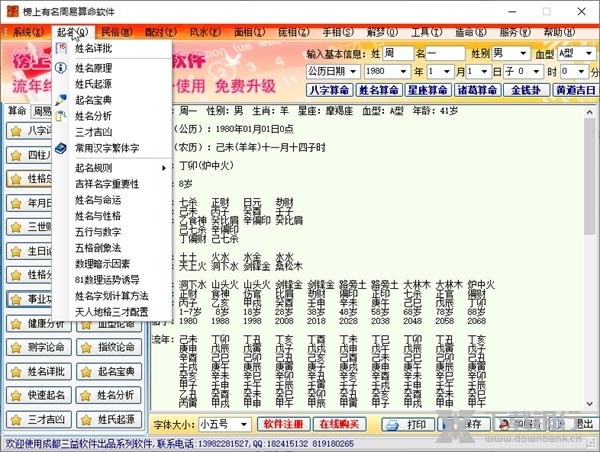
Task: Click the star icon on 姓氏起源 sidebar button
Action: pos(86,420)
